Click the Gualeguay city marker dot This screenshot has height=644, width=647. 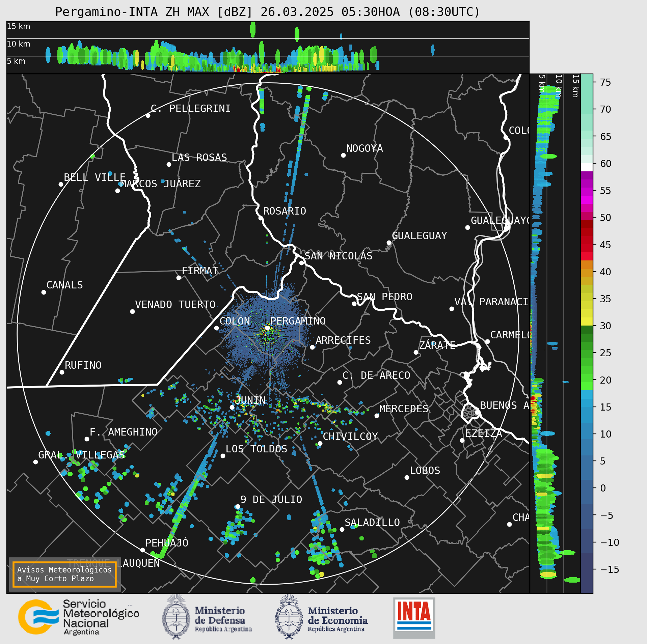(389, 243)
